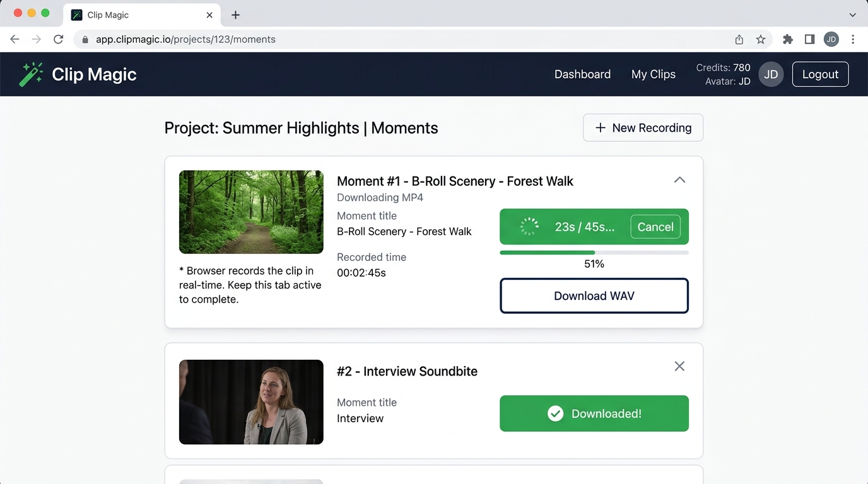Click the Clip Magic wand logo
Viewport: 868px width, 484px height.
[31, 74]
